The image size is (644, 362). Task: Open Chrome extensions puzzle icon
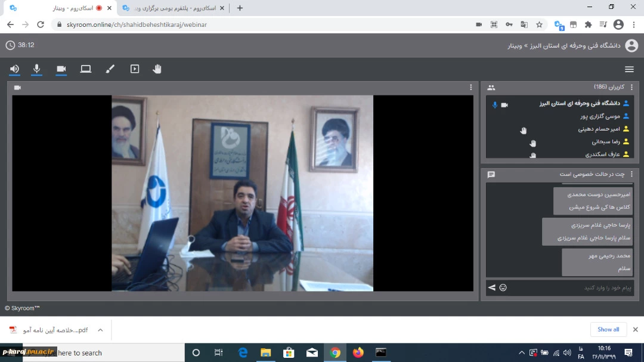click(x=588, y=24)
